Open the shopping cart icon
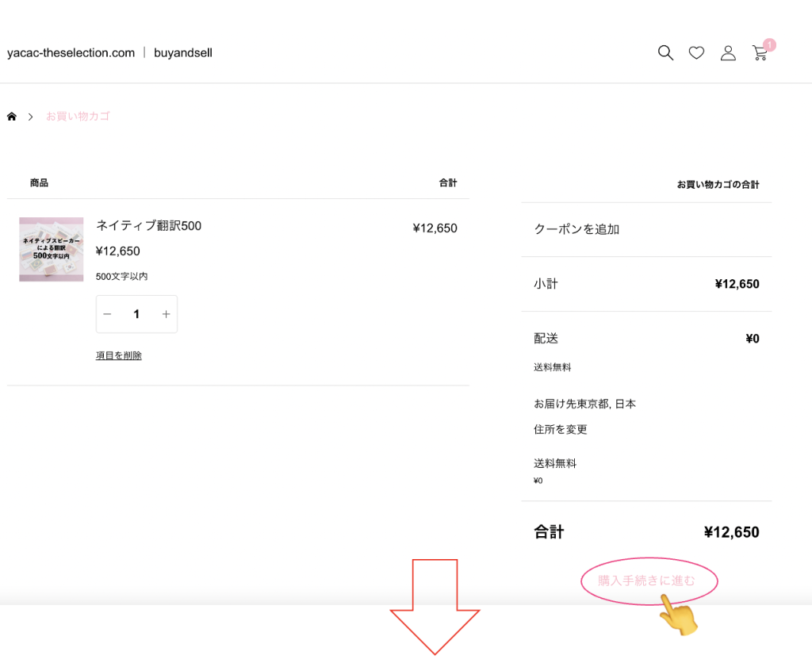 coord(760,54)
